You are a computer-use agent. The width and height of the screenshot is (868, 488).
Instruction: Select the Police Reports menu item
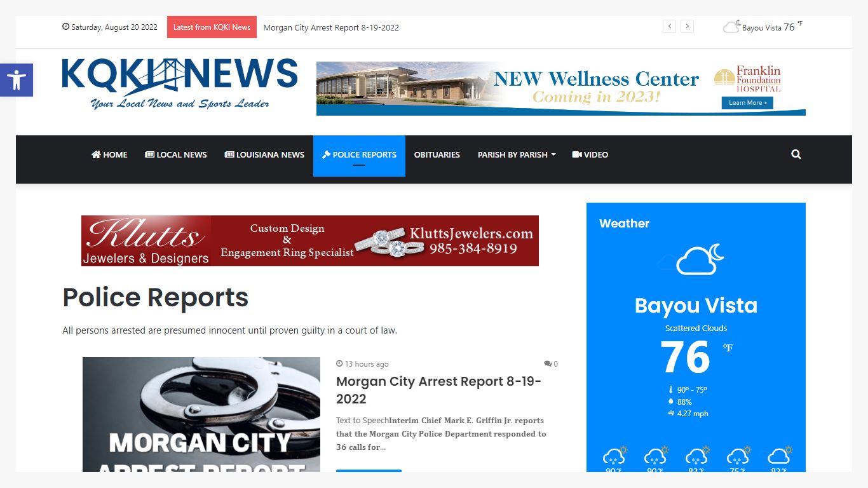coord(359,154)
